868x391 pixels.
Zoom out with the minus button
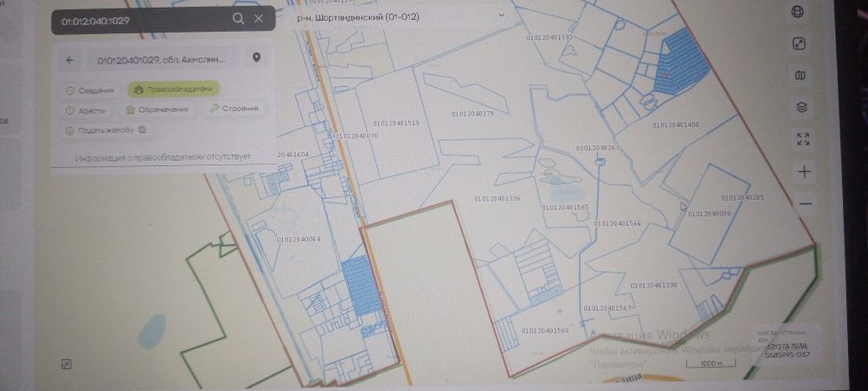click(806, 204)
